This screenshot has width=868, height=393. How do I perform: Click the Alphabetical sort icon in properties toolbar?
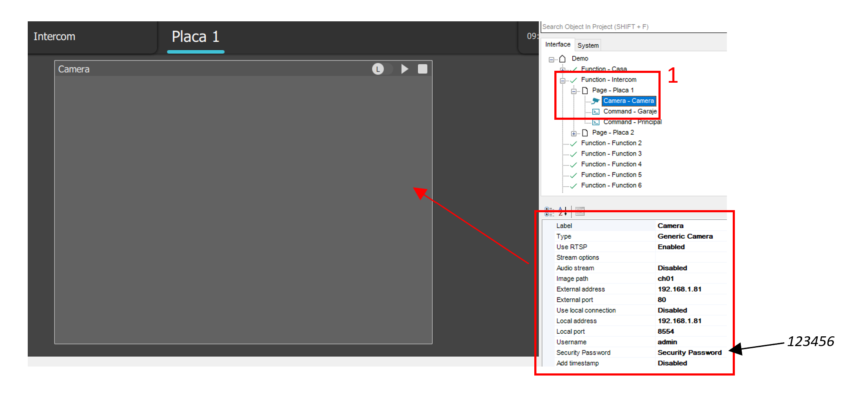[562, 211]
